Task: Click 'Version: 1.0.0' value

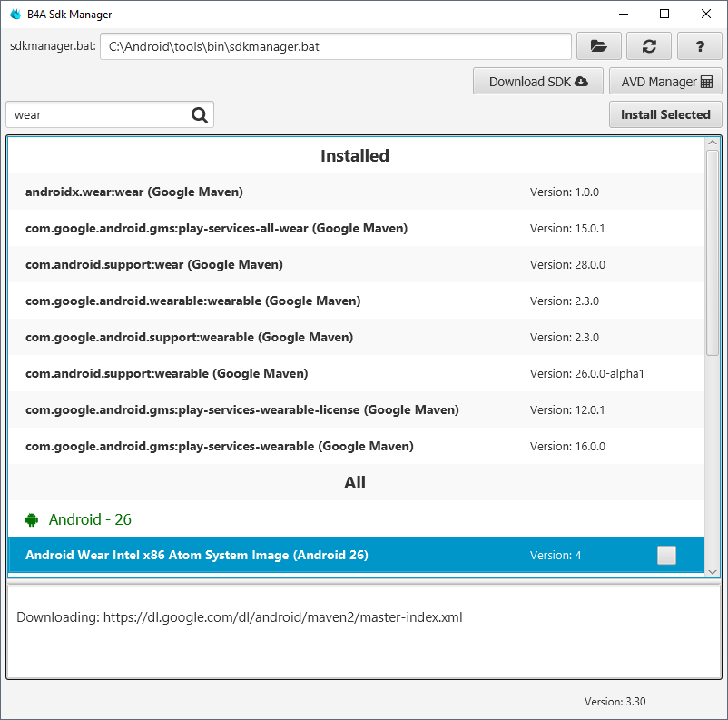Action: click(564, 192)
